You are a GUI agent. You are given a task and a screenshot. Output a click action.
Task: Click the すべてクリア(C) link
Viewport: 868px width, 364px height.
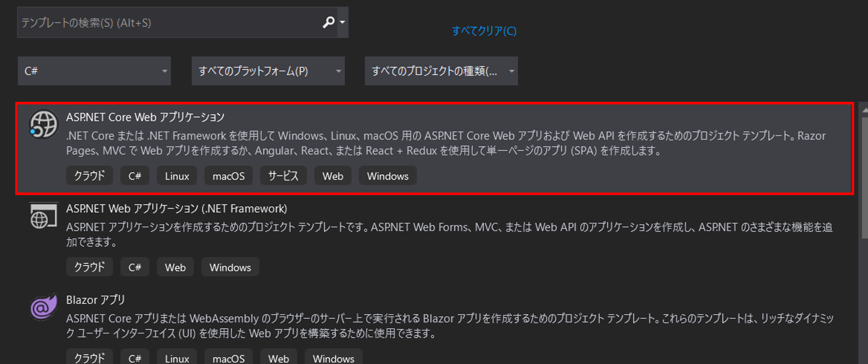coord(484,31)
